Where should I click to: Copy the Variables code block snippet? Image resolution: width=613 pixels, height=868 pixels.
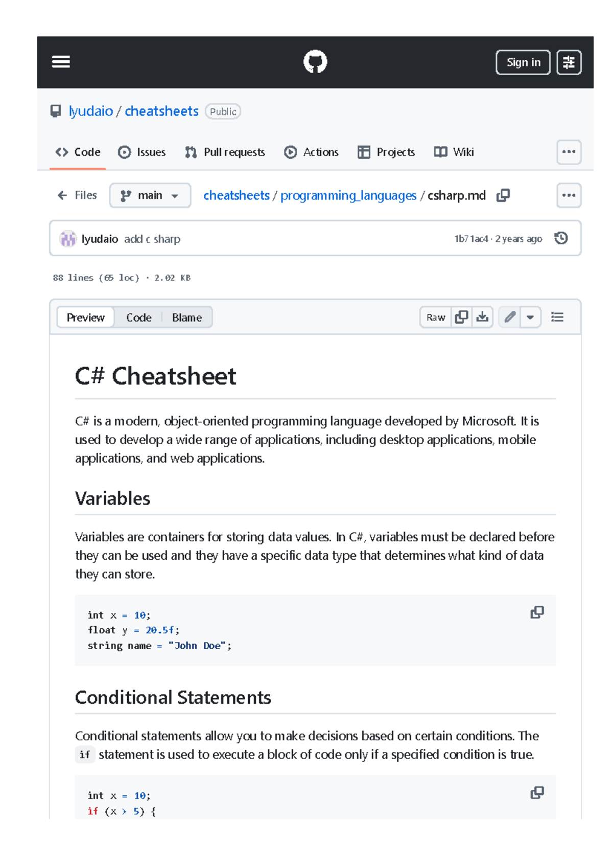click(x=537, y=612)
